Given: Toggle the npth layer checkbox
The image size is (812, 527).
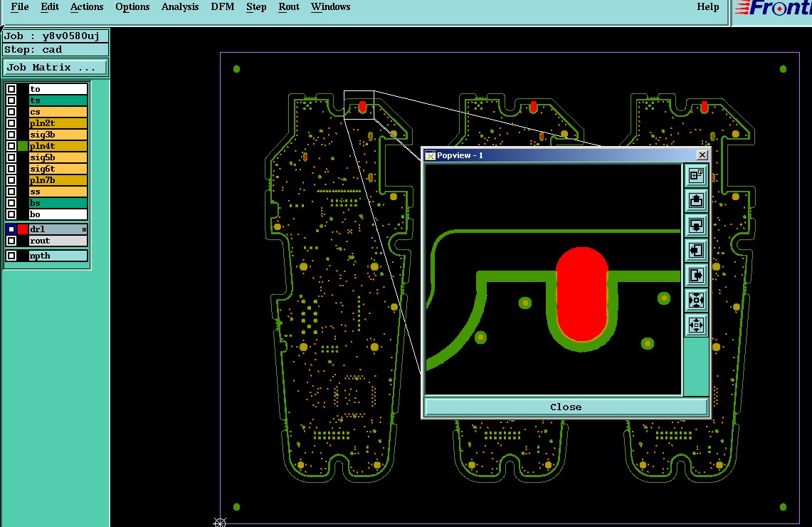Looking at the screenshot, I should (11, 256).
